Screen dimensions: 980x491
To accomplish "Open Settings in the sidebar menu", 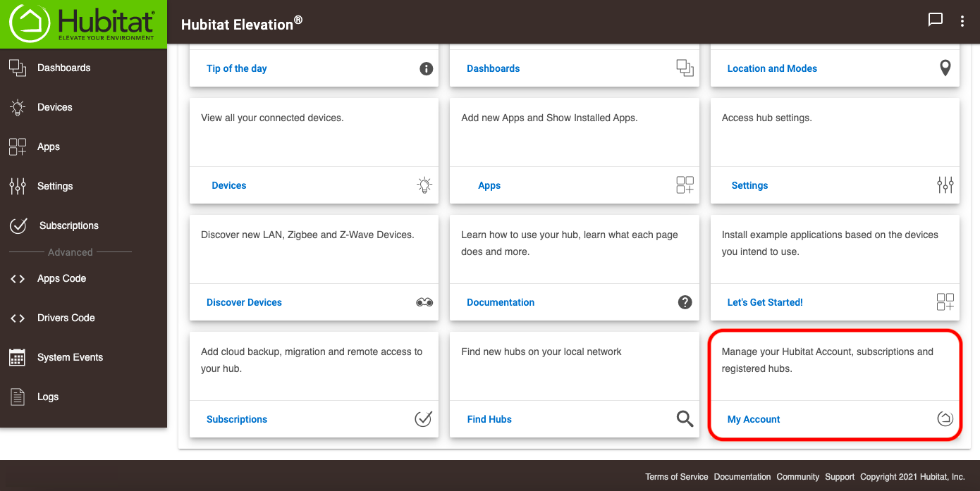I will coord(55,186).
